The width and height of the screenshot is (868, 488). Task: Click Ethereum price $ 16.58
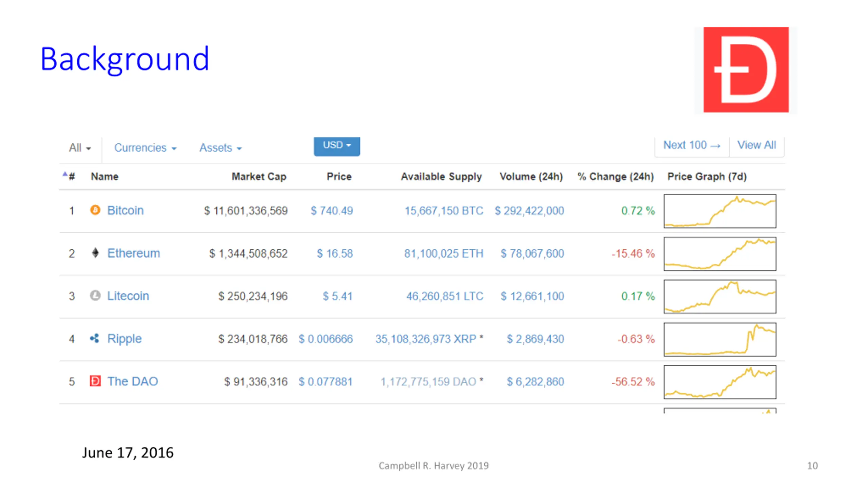coord(335,253)
